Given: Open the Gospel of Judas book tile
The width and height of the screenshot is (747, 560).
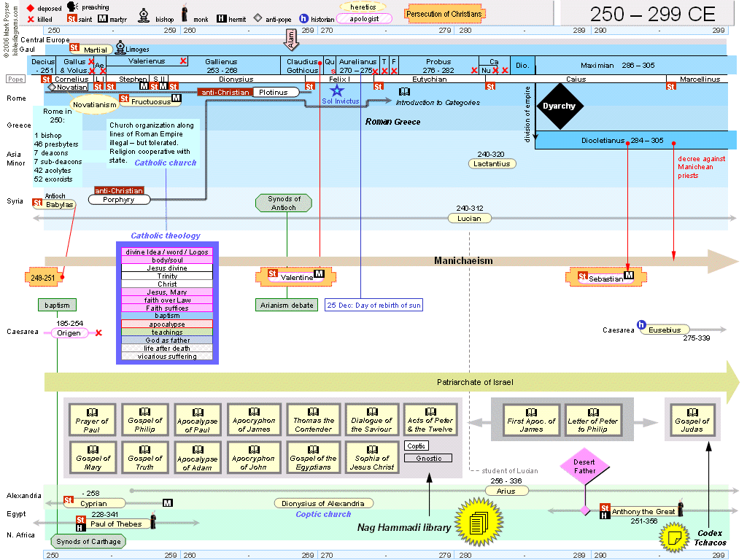Looking at the screenshot, I should (x=692, y=420).
